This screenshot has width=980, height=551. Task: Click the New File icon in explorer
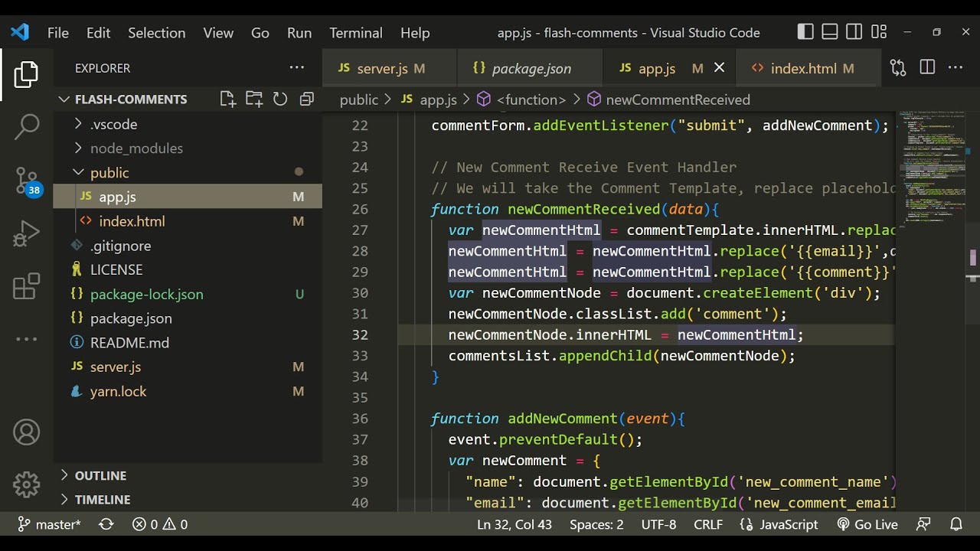[x=227, y=99]
